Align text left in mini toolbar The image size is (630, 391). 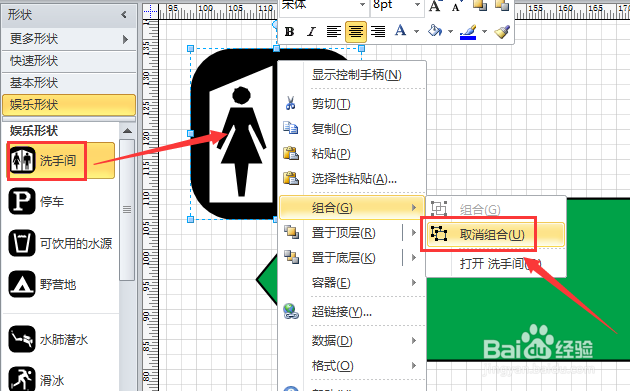click(x=333, y=32)
